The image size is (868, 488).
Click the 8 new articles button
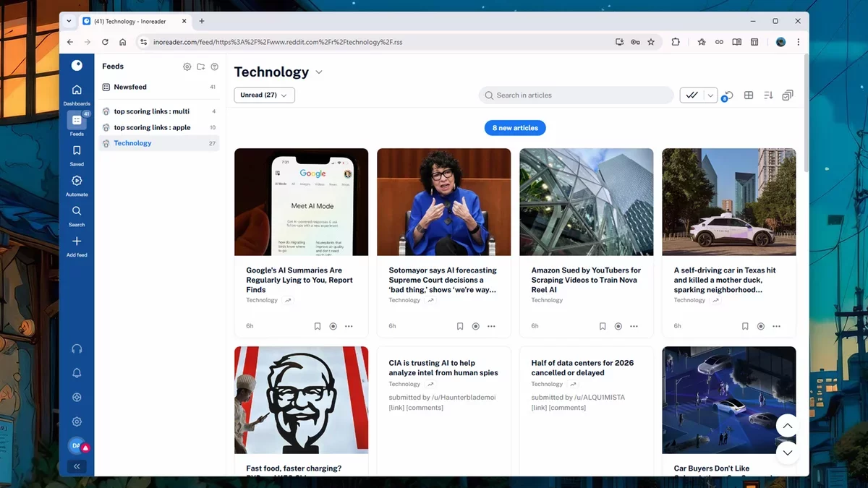click(515, 127)
